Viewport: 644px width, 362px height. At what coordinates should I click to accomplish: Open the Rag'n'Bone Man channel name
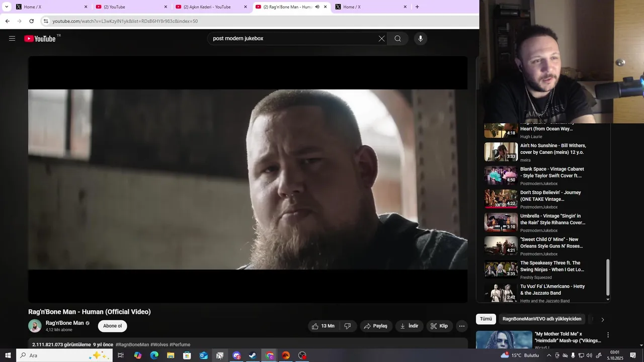(64, 323)
